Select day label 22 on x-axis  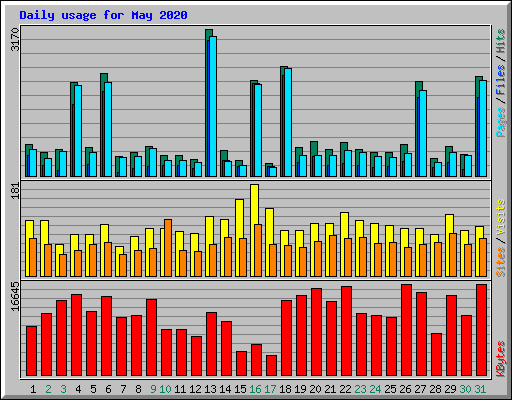345,389
